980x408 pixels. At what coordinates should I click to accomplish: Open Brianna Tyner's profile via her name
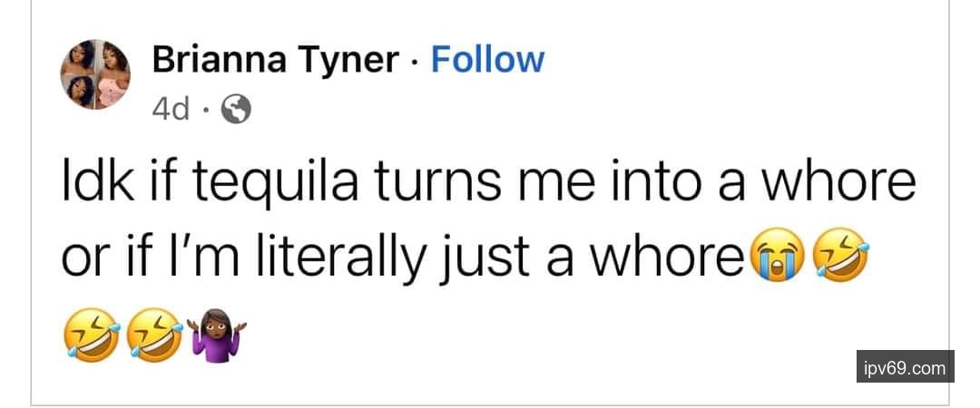click(x=275, y=60)
